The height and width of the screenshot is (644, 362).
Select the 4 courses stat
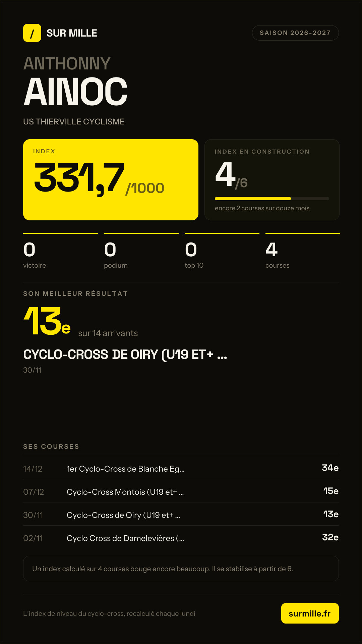pos(303,252)
